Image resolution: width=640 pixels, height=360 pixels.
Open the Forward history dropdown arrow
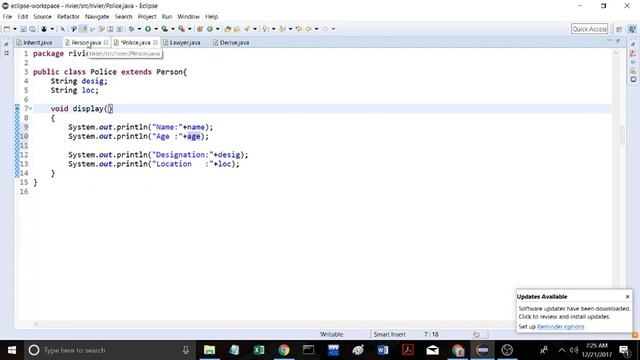click(333, 29)
